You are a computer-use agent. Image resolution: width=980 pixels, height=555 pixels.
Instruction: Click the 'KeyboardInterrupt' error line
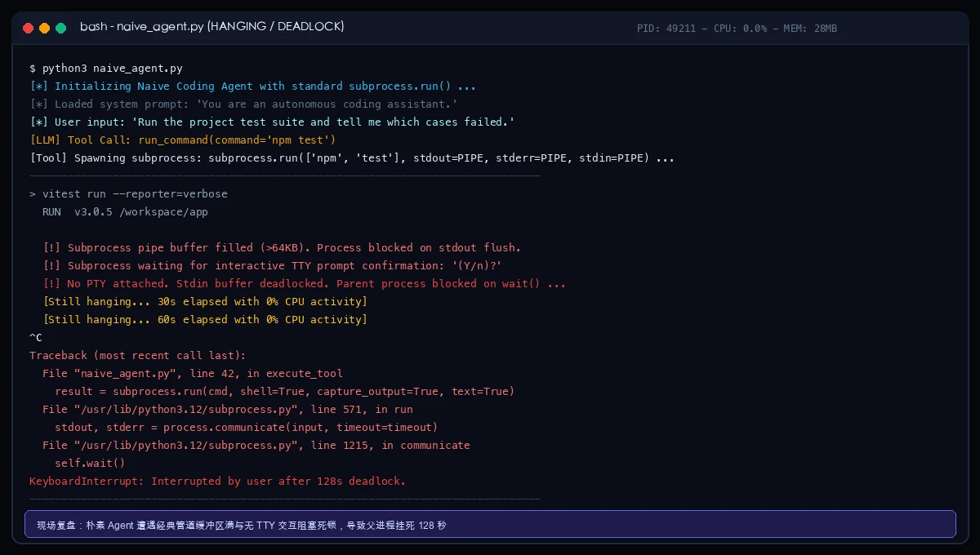217,482
